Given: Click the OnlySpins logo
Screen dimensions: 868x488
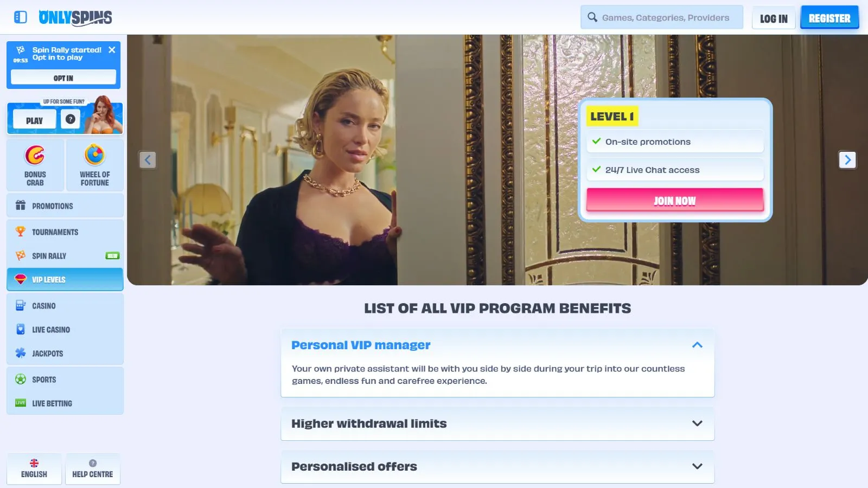Looking at the screenshot, I should click(75, 17).
